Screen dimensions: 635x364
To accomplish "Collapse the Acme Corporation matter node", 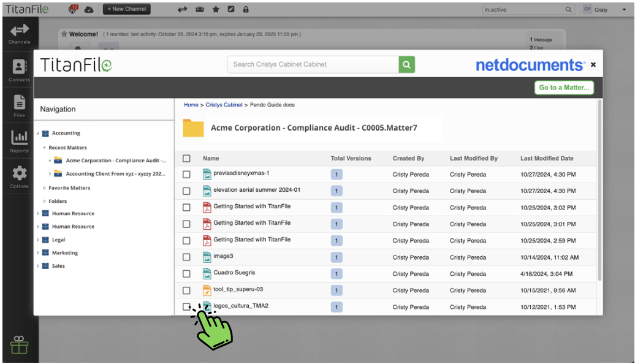I will coord(50,161).
